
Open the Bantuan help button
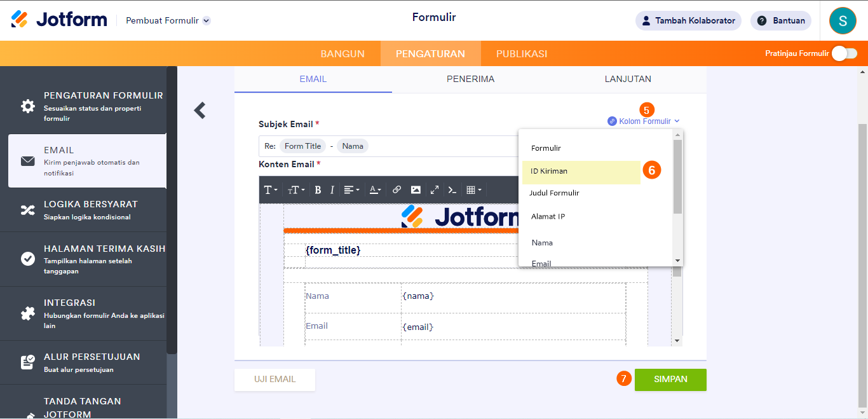[781, 20]
